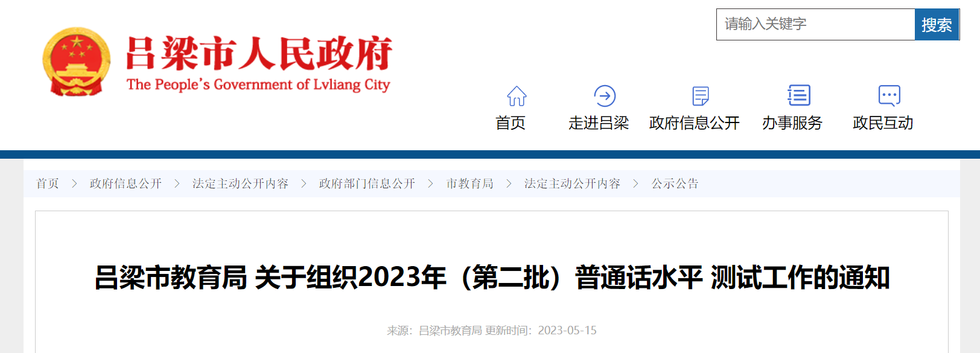
Task: Click the document icon above 政府信息公开
Action: [701, 96]
